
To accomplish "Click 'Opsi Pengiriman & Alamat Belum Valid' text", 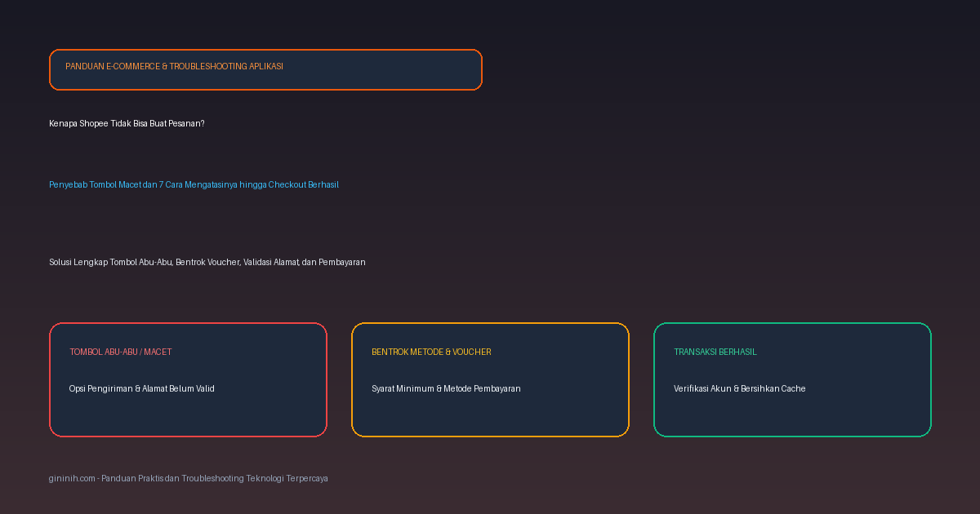I will tap(142, 388).
